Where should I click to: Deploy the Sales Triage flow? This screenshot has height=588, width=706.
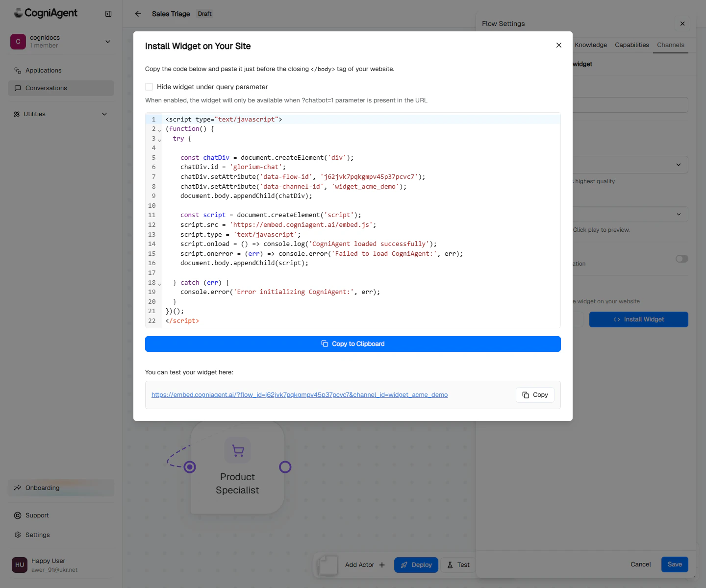click(x=416, y=565)
